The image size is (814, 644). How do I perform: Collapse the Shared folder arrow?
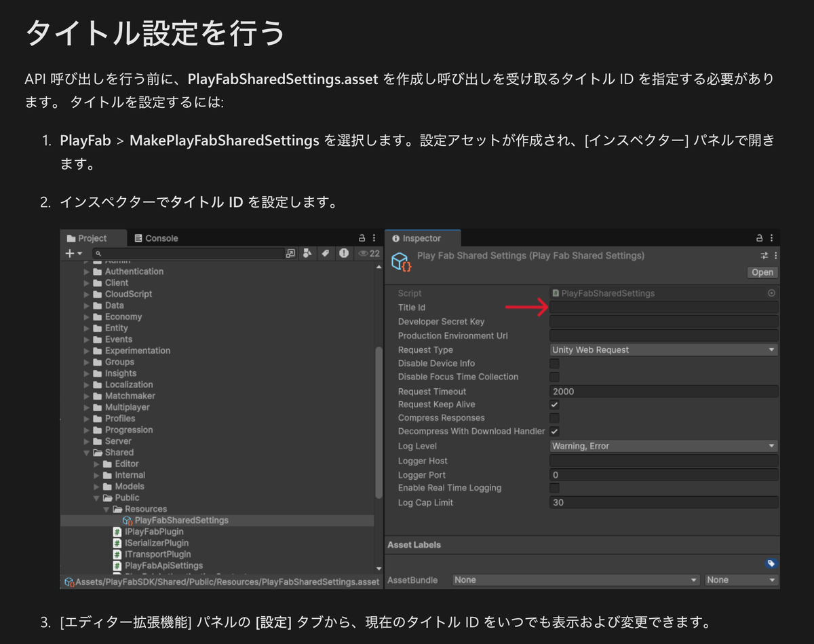87,453
